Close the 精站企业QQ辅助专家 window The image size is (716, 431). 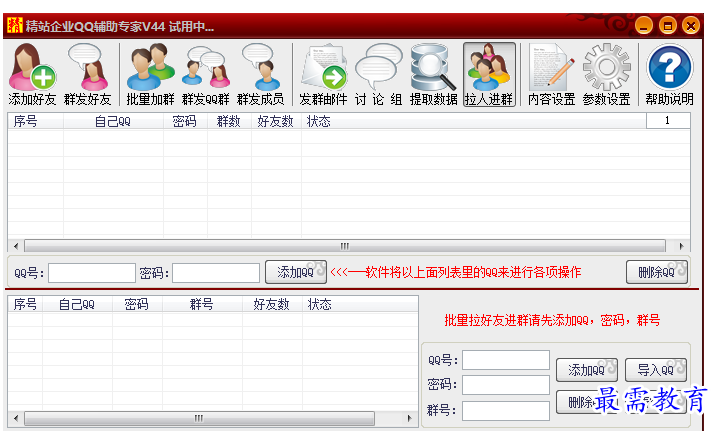pyautogui.click(x=691, y=26)
